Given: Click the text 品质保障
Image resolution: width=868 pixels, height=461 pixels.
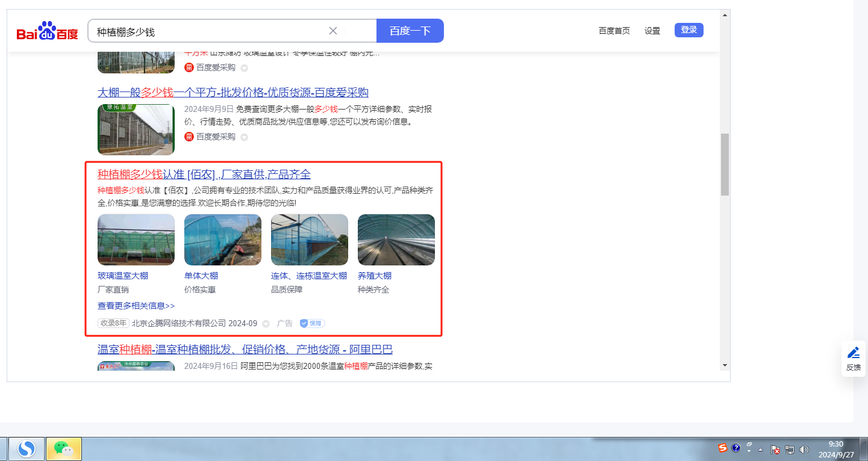Looking at the screenshot, I should pos(287,289).
